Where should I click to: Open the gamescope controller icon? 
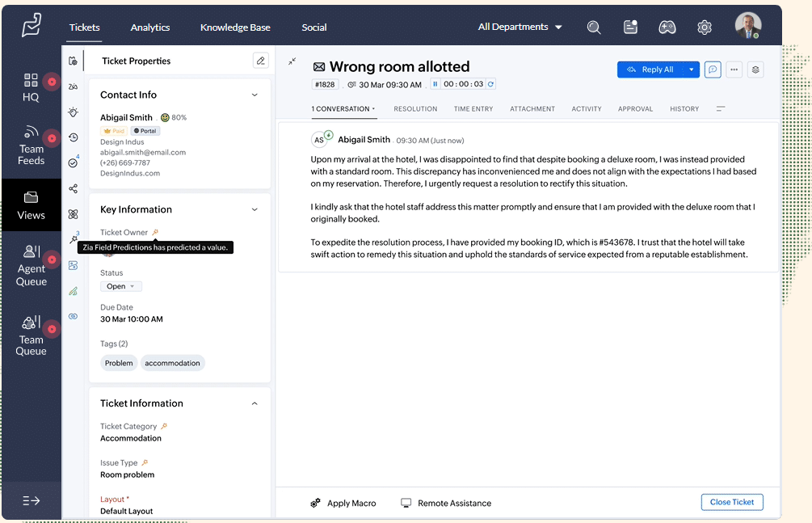pos(667,27)
